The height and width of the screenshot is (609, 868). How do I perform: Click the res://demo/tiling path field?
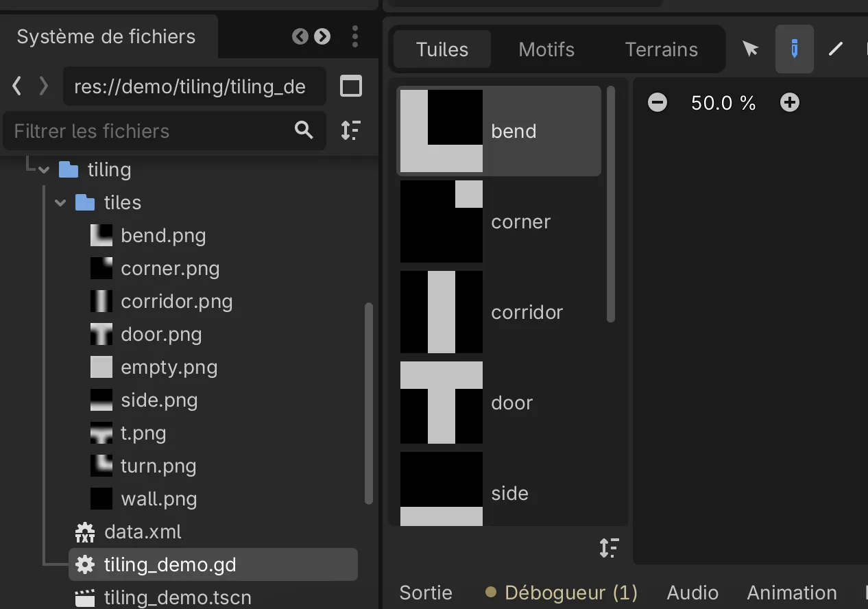coord(195,86)
